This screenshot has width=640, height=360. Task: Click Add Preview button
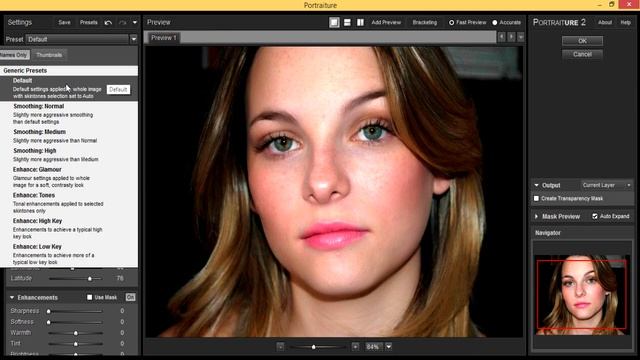[386, 22]
